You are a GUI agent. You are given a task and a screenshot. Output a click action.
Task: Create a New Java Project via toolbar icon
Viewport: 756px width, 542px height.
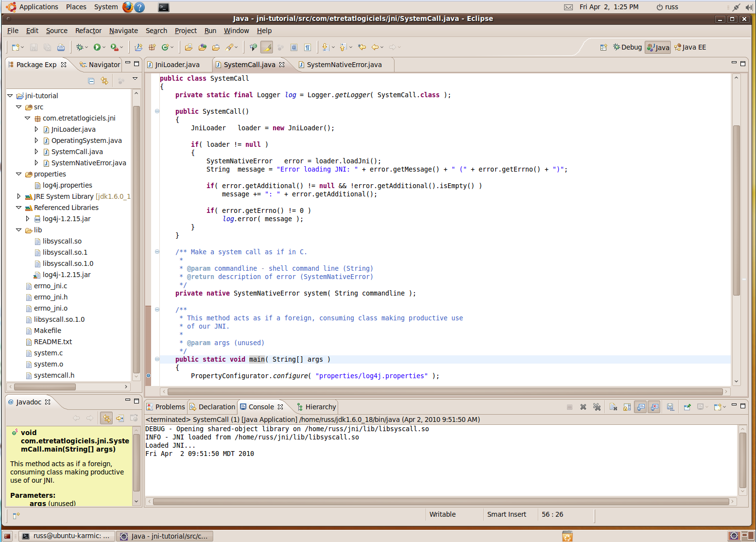click(138, 47)
